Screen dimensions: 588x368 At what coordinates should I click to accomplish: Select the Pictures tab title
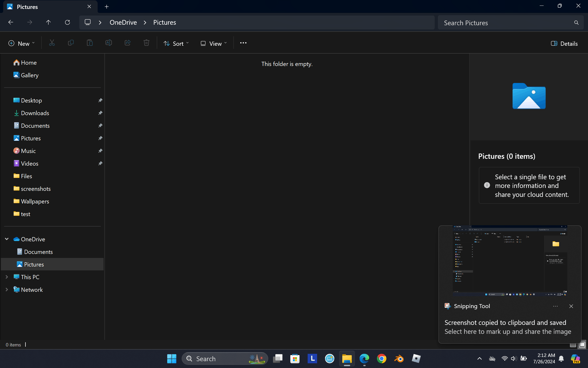27,7
